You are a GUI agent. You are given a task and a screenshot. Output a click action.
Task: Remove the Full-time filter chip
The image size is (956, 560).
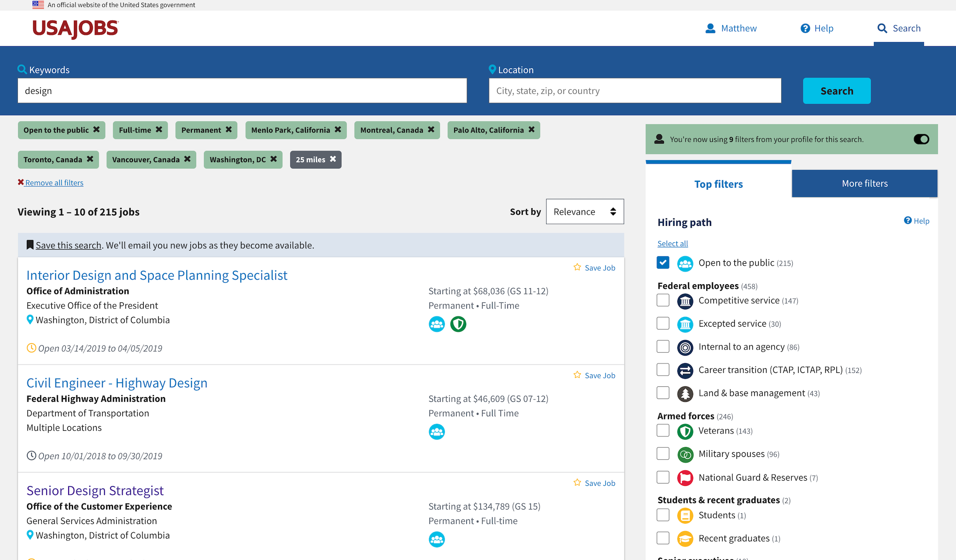159,130
